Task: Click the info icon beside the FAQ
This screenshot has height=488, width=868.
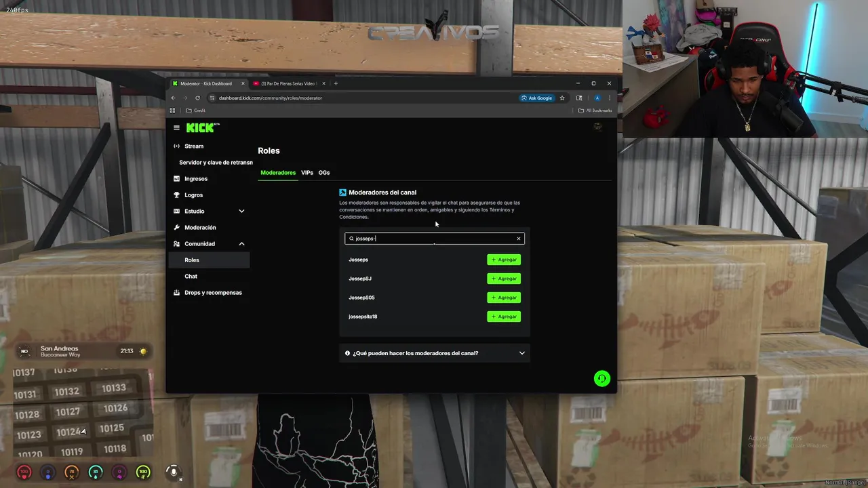Action: [x=348, y=353]
